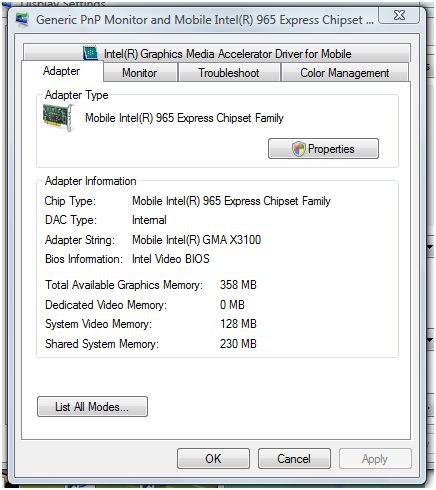
Task: Close the adapter properties dialog with X
Action: [x=399, y=15]
